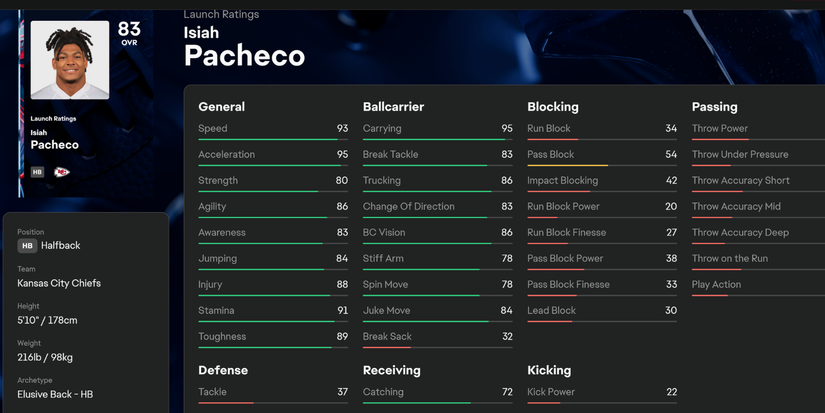Viewport: 825px width, 413px height.
Task: Select the Blocking section heading
Action: (552, 107)
